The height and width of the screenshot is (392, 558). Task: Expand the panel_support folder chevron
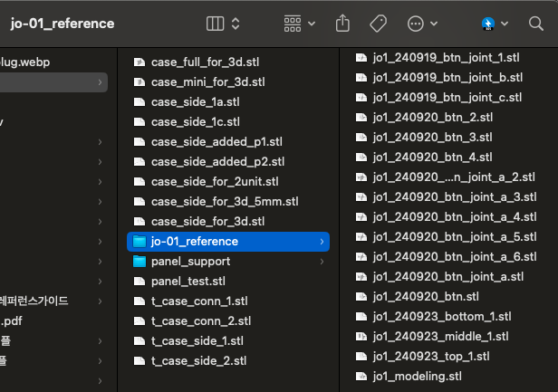(322, 262)
